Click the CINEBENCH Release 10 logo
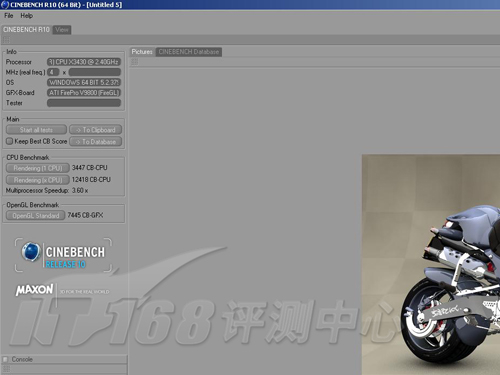500x375 pixels. click(x=63, y=255)
